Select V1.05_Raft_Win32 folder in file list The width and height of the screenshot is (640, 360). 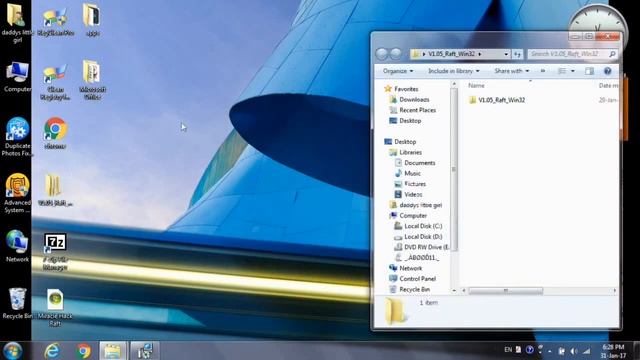click(497, 100)
